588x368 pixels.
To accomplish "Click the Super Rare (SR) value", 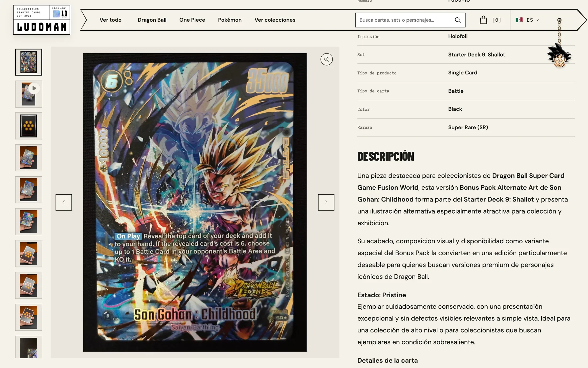I will click(x=468, y=127).
